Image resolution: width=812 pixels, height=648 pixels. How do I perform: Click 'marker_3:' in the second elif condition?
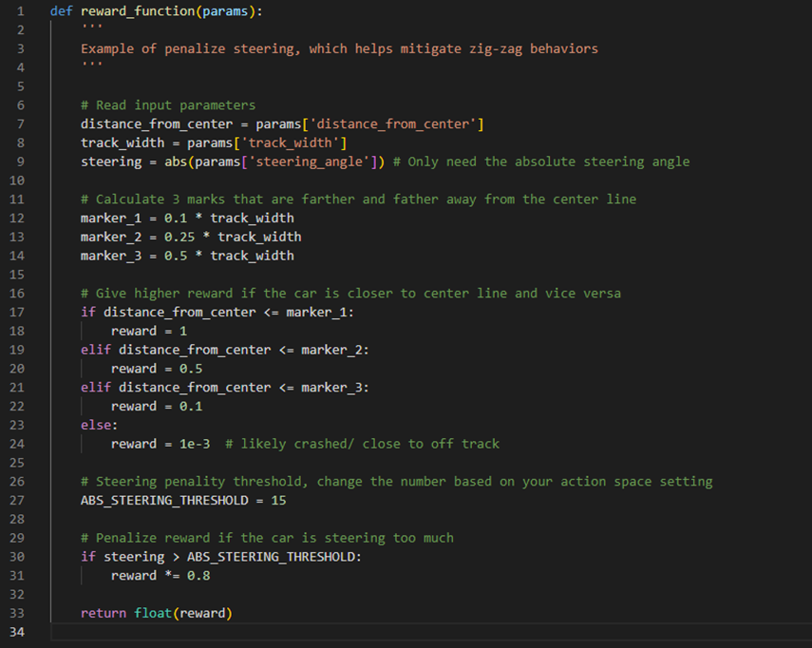click(335, 388)
